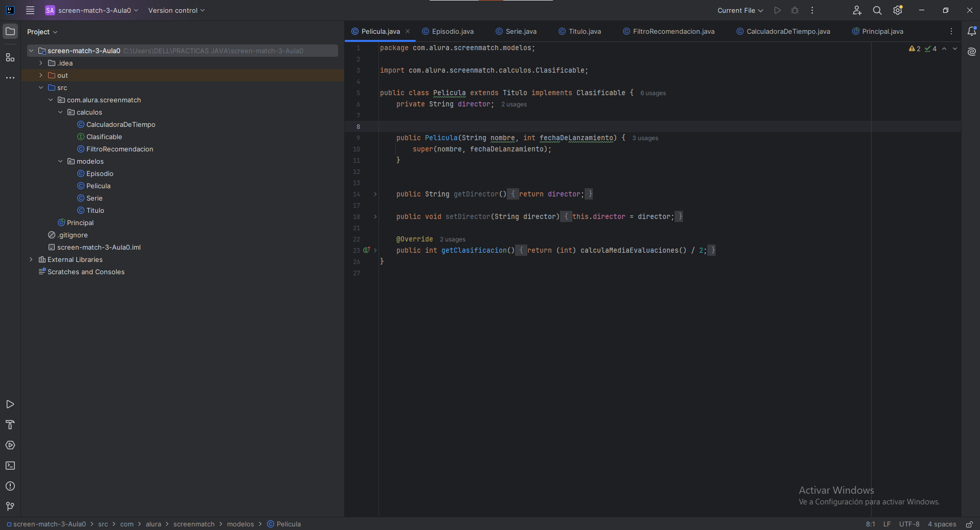Open editor tabs more options menu
Viewport: 980px width, 530px height.
(951, 31)
